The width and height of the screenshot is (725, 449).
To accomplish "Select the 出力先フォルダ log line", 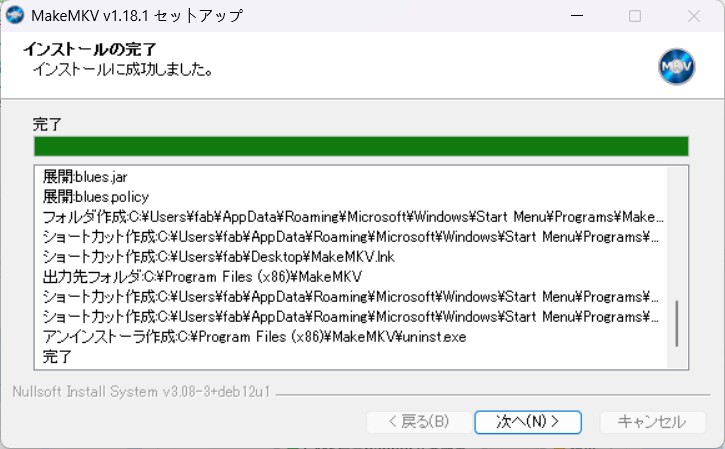I will pos(202,277).
